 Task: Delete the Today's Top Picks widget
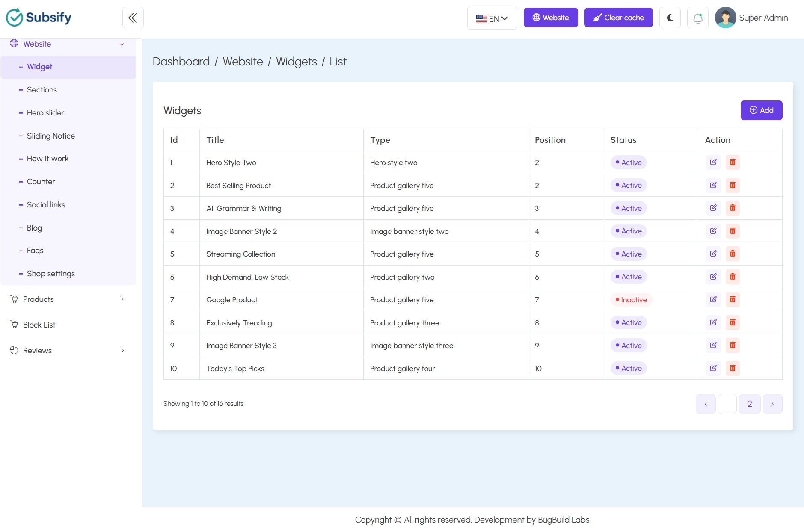(733, 368)
